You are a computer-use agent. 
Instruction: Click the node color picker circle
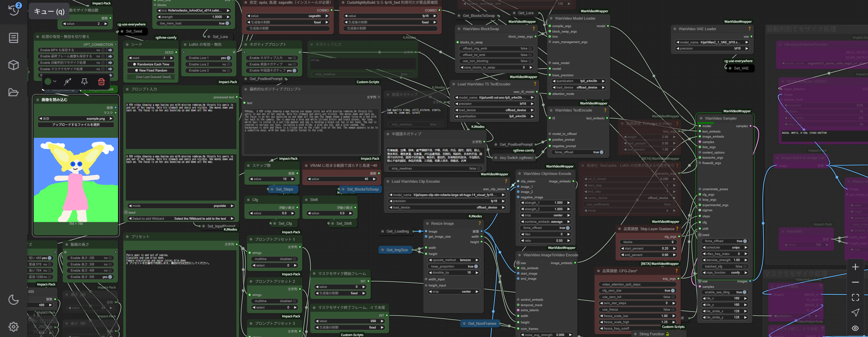click(x=48, y=81)
